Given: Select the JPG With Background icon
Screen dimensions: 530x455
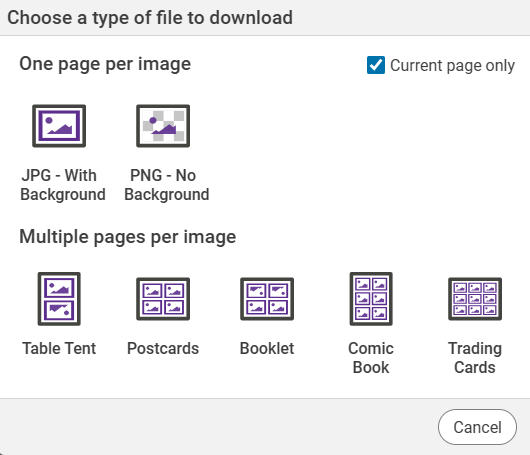Looking at the screenshot, I should pos(59,126).
